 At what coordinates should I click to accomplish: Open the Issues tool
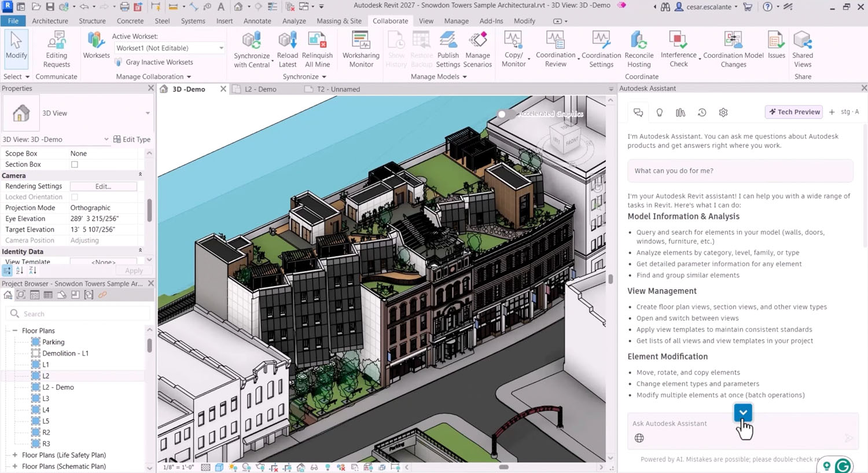(x=776, y=45)
